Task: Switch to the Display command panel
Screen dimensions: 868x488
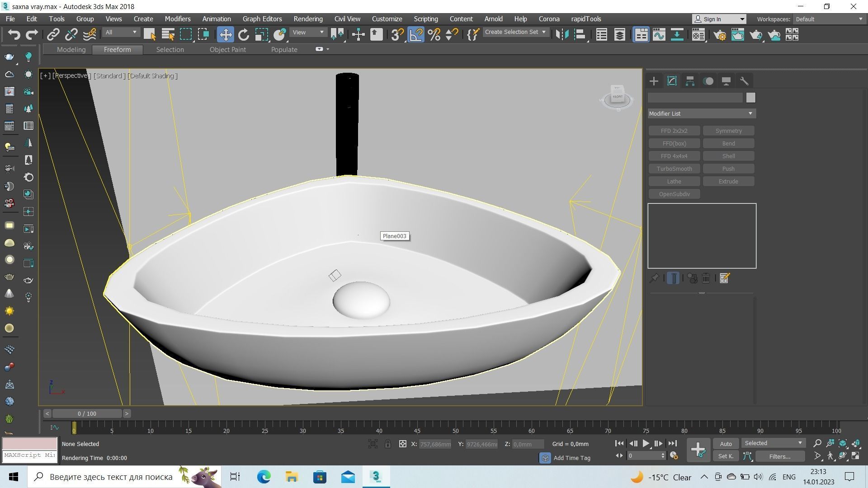Action: tap(726, 81)
